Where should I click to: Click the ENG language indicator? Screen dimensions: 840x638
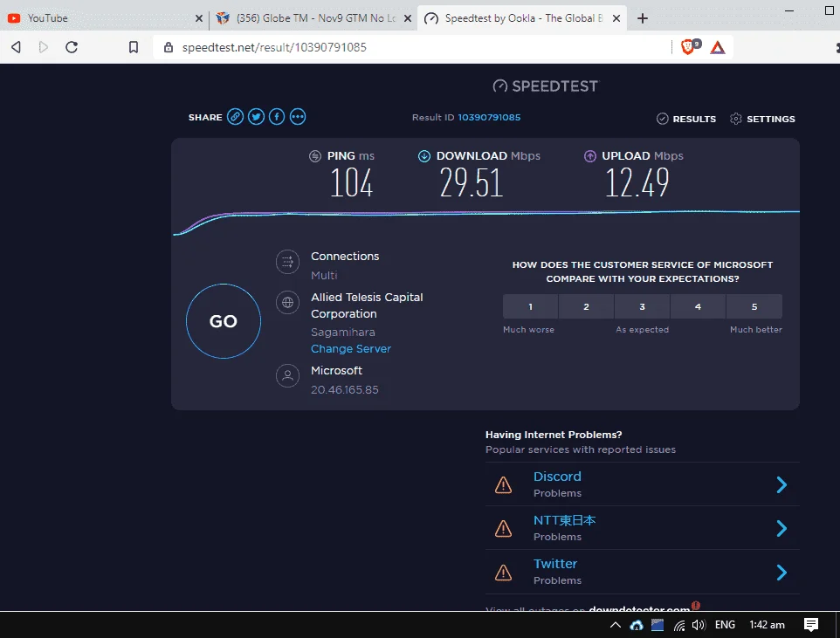[x=725, y=625]
